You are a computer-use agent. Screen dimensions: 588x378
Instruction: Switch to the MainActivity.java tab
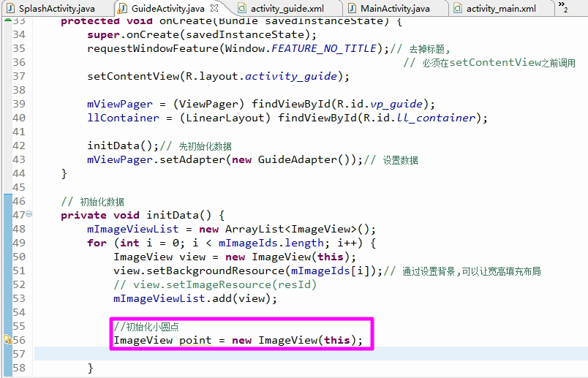coord(395,8)
